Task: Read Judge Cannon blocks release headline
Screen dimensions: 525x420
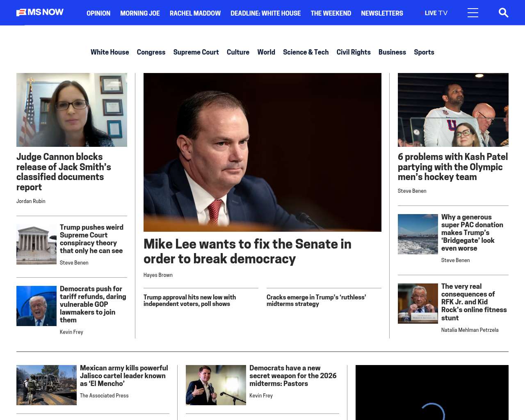Action: click(x=64, y=172)
